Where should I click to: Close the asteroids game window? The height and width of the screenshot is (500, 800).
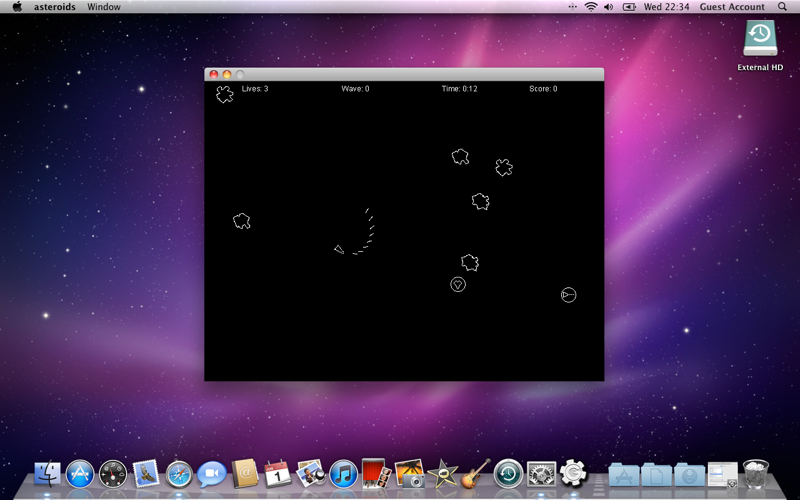(x=214, y=74)
